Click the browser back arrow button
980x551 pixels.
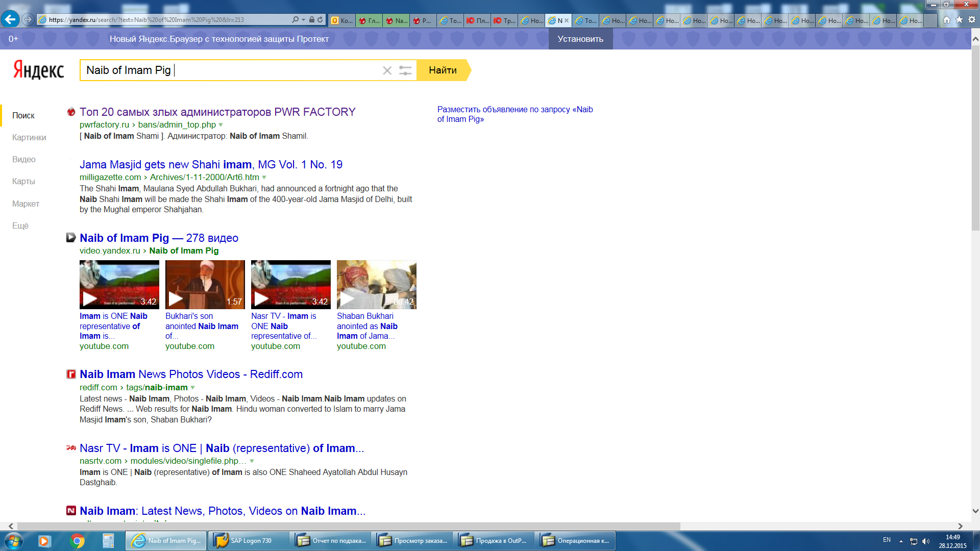coord(10,19)
